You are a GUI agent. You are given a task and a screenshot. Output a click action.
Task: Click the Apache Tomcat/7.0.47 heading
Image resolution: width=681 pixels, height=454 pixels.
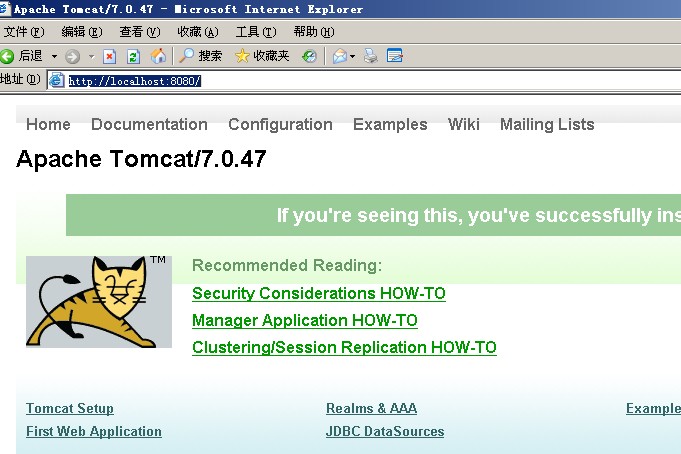[141, 159]
